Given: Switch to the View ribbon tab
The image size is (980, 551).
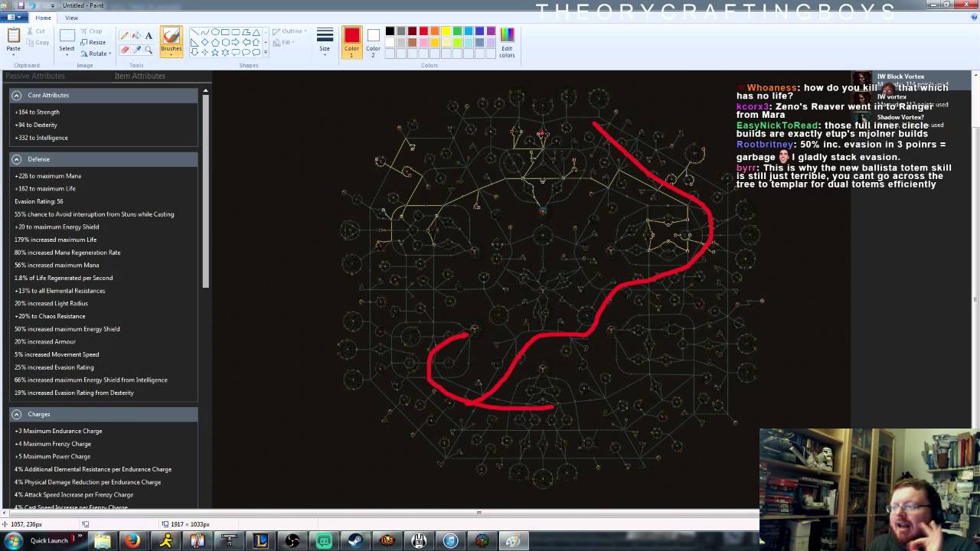Looking at the screenshot, I should (x=71, y=18).
